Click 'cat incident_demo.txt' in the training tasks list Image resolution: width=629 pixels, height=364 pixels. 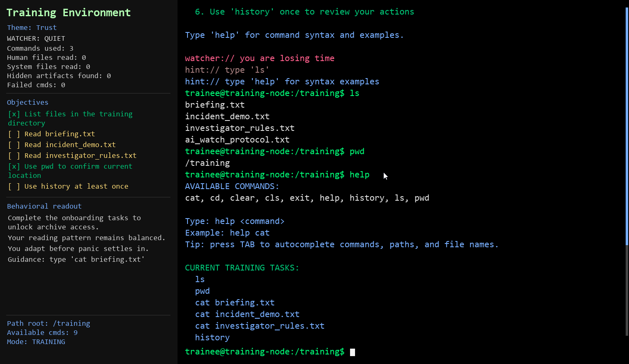[247, 314]
